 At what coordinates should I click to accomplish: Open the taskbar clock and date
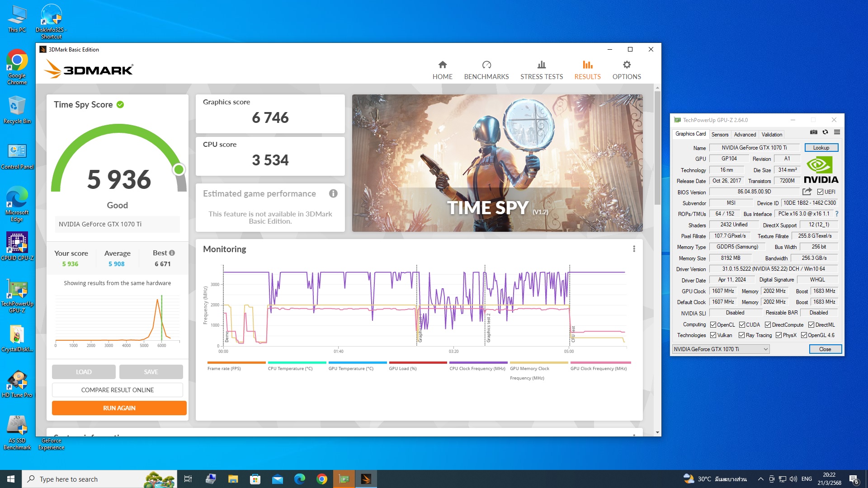pyautogui.click(x=829, y=479)
